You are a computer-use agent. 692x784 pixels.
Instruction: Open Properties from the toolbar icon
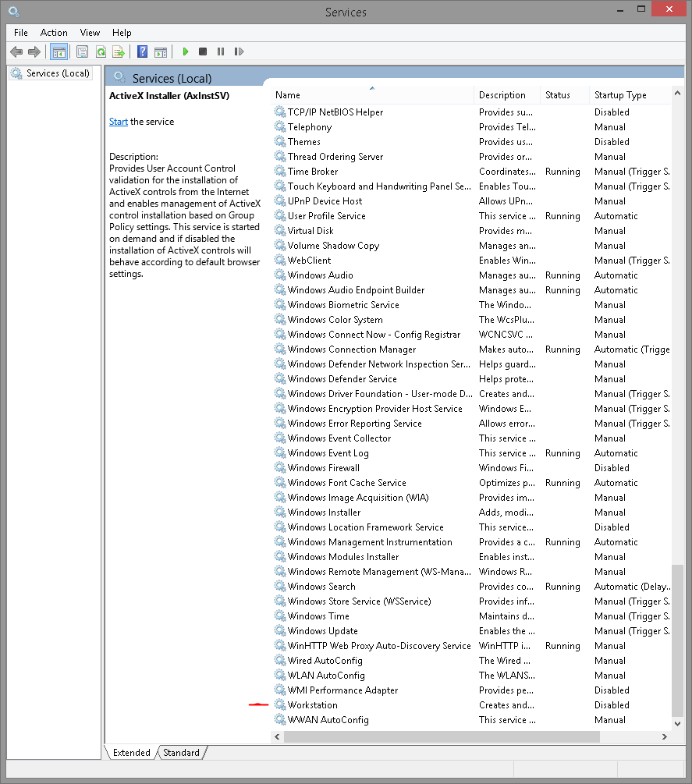click(x=82, y=51)
